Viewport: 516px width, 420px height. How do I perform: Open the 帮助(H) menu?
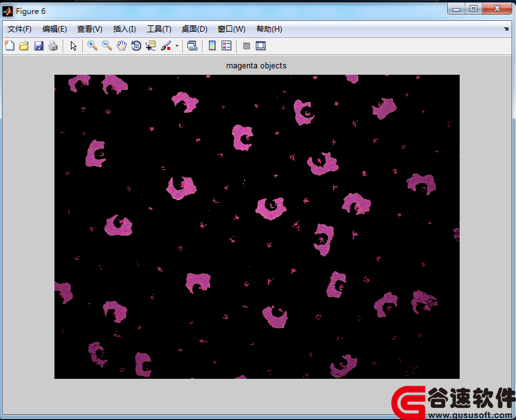pos(269,29)
